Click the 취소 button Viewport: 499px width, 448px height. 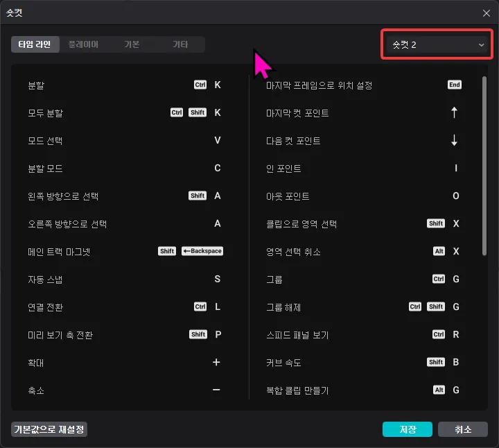pos(463,429)
